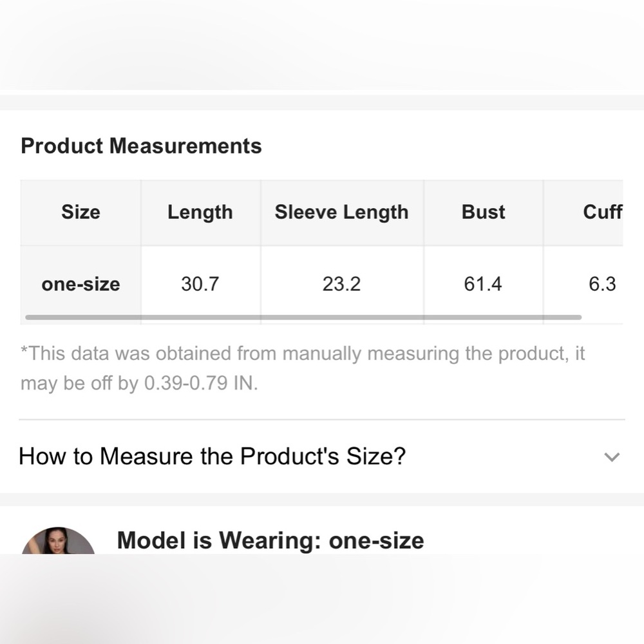Click the horizontal scrollbar under the measurements table
Viewport: 644px width, 644px height.
tap(303, 317)
